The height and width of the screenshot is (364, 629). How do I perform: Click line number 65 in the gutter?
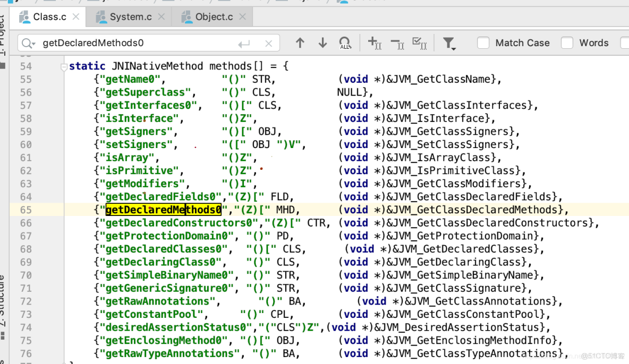[x=25, y=210]
